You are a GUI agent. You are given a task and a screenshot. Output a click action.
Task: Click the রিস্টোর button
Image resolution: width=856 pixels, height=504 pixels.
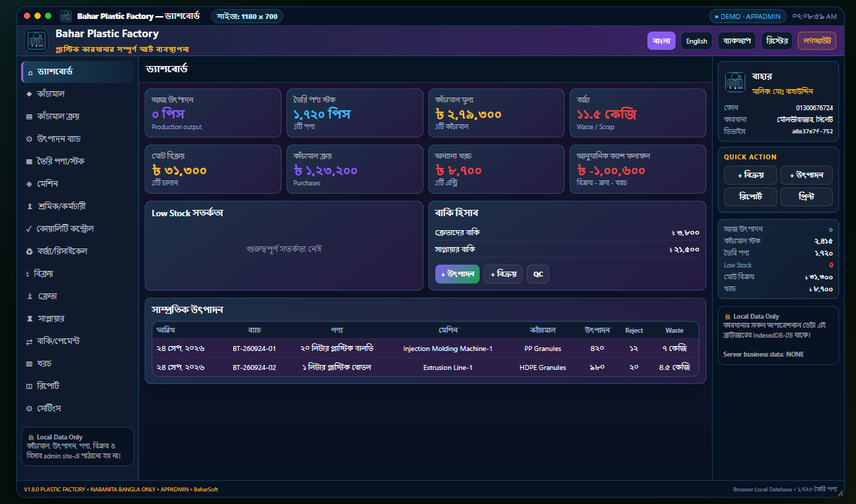click(x=777, y=41)
